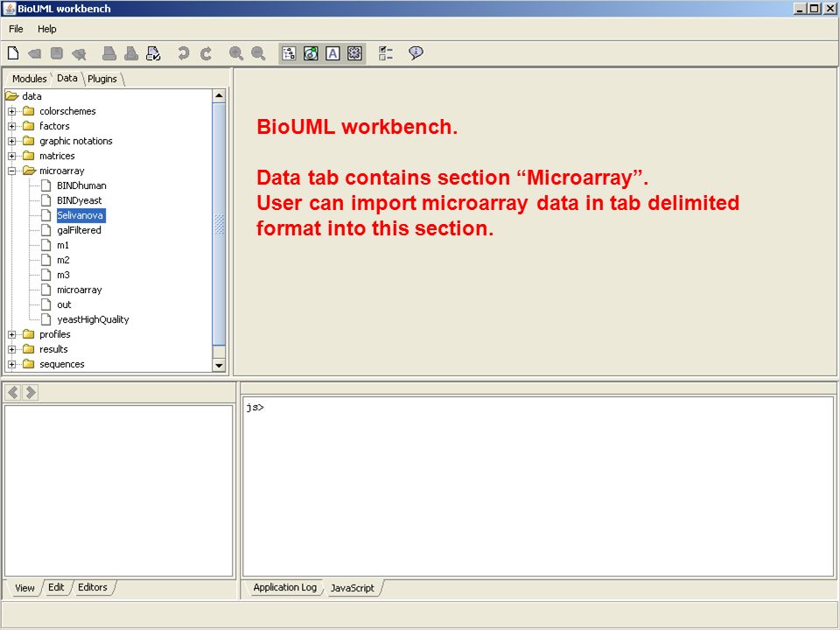Collapse the microarray folder node
The height and width of the screenshot is (630, 840).
pos(11,171)
